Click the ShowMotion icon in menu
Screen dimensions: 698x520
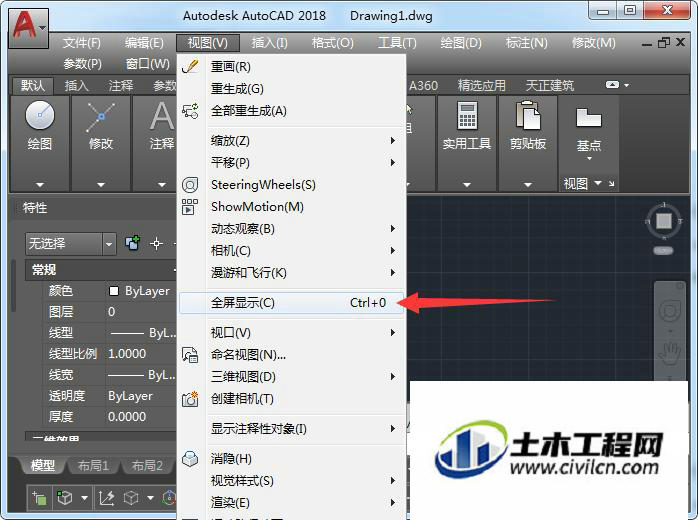coord(190,207)
